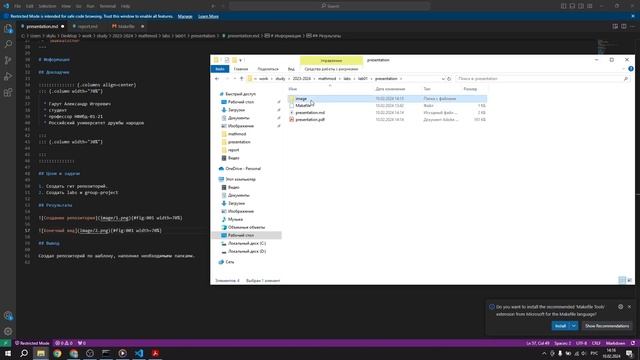Click Show Recommendations button

tap(607, 326)
